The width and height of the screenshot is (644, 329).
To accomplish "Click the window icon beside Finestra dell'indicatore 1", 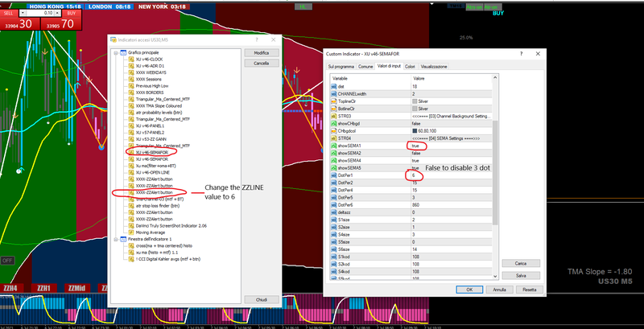I will click(x=123, y=239).
